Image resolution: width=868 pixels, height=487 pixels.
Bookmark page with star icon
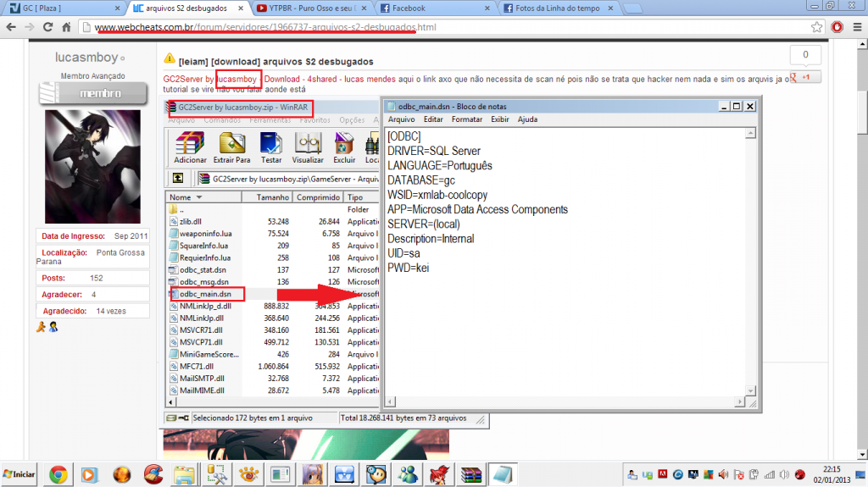click(x=816, y=27)
